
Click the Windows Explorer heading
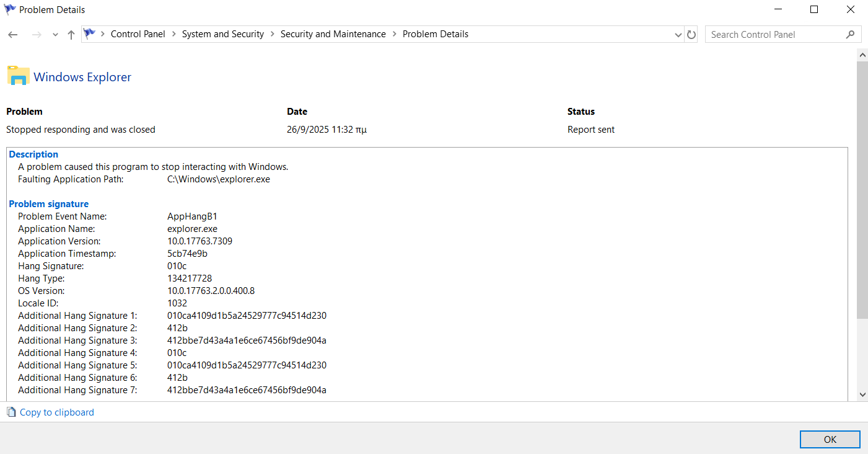click(82, 77)
